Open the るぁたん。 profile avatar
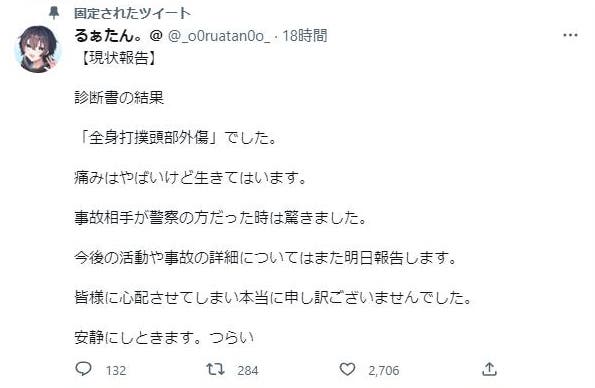 tap(38, 49)
